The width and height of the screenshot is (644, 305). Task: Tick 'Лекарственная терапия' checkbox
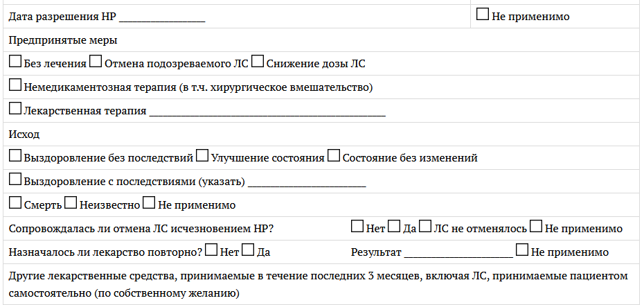(x=15, y=109)
